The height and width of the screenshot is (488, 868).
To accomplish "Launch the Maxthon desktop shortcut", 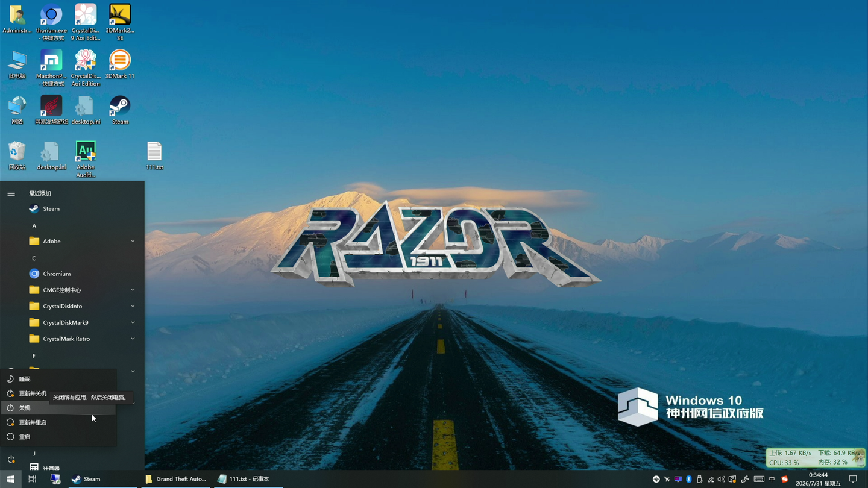I will [51, 68].
